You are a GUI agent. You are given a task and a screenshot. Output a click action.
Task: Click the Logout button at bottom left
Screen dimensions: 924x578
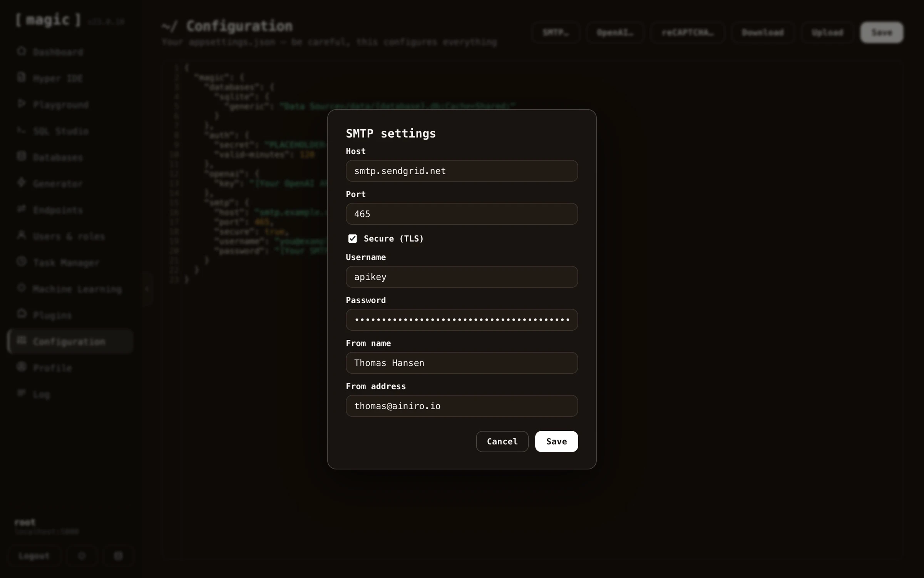click(x=34, y=556)
